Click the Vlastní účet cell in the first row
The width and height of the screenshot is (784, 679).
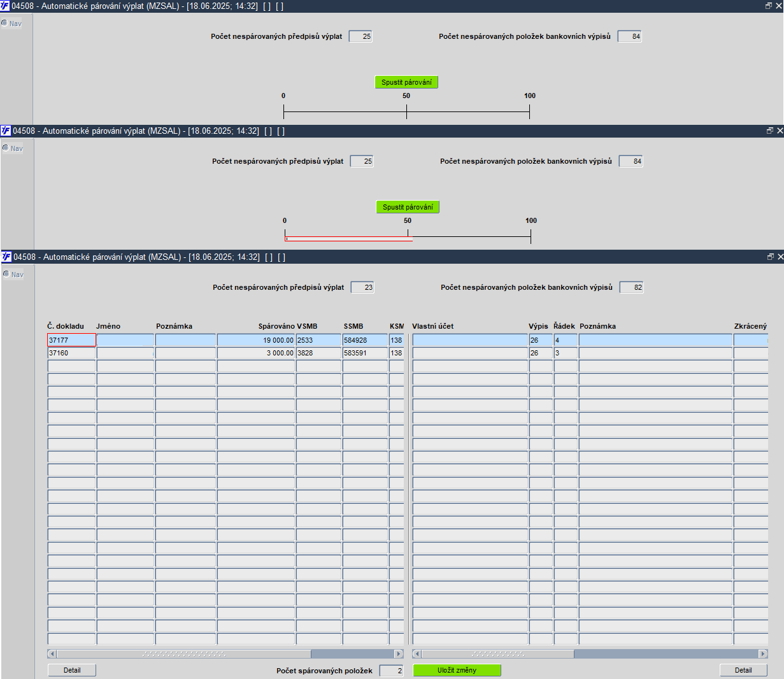point(470,340)
